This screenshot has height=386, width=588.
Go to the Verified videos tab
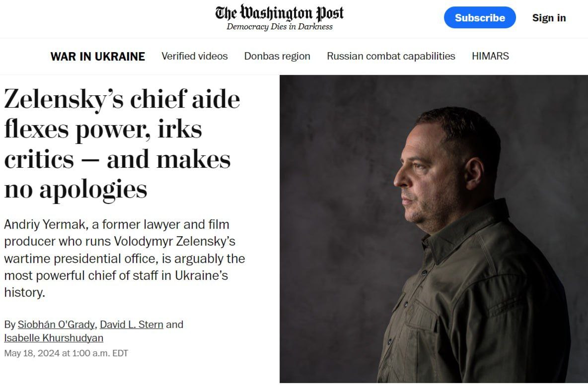pyautogui.click(x=195, y=56)
